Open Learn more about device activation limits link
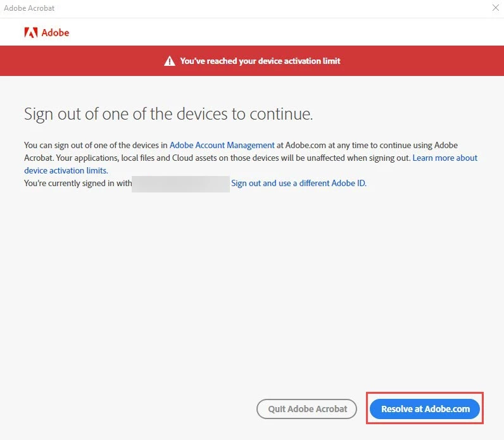 click(x=445, y=158)
